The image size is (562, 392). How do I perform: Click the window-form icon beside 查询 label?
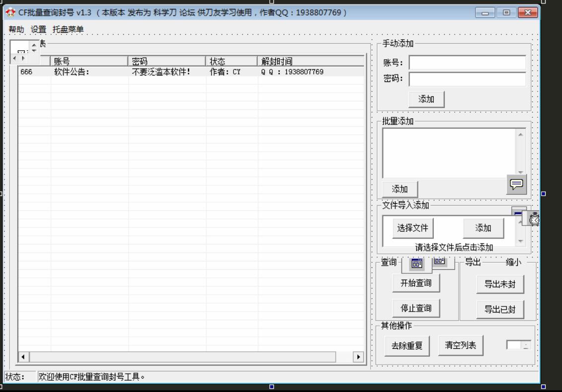click(x=416, y=264)
